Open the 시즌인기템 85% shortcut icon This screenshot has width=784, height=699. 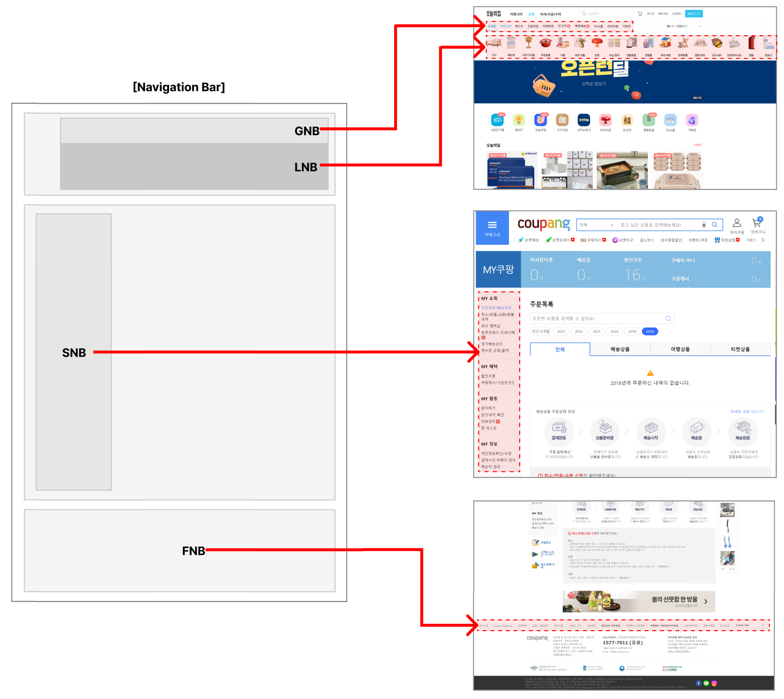pyautogui.click(x=497, y=120)
